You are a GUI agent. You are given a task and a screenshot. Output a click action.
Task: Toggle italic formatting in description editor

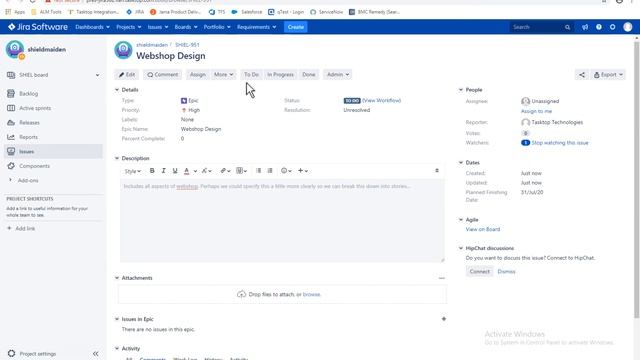pos(163,171)
